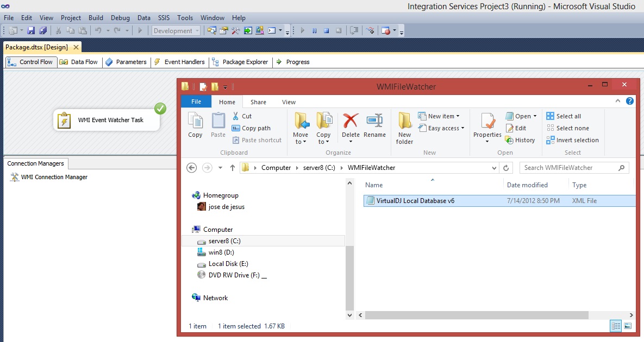Viewport: 644px width, 342px height.
Task: Select VirtualDJ Local Database v6 file
Action: click(499, 200)
